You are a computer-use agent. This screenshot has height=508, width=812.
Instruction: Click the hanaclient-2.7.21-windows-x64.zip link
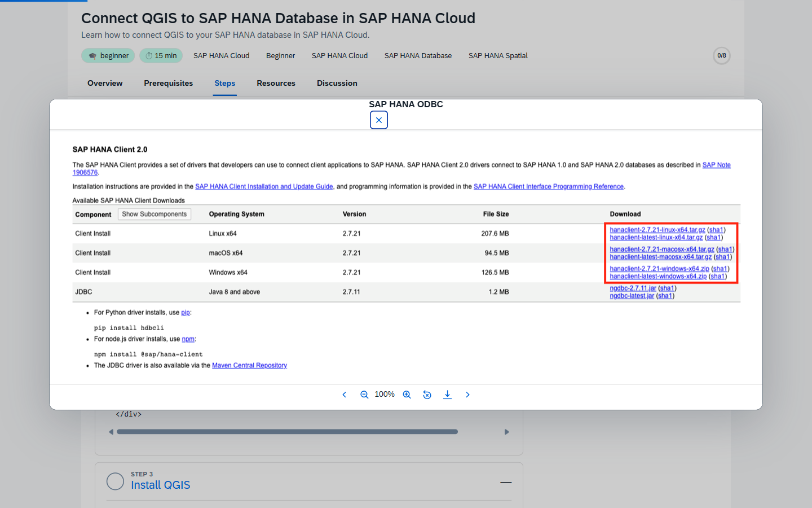click(x=659, y=269)
